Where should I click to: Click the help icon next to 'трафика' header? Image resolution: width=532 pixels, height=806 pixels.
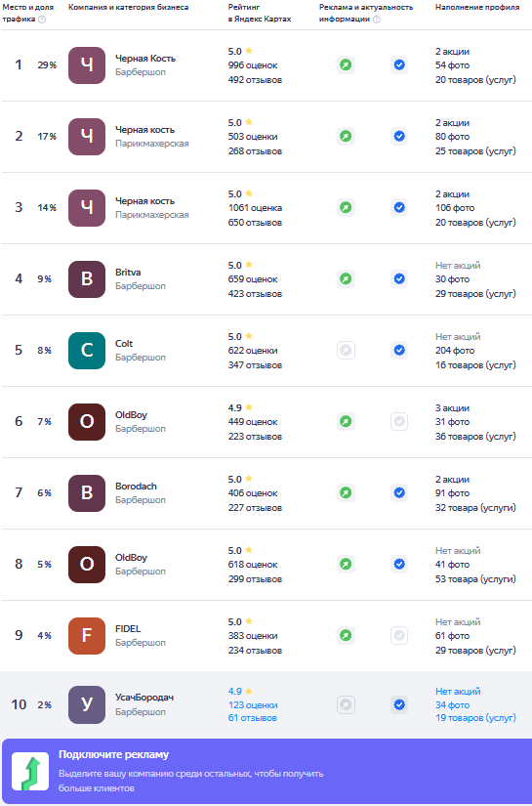pyautogui.click(x=42, y=20)
